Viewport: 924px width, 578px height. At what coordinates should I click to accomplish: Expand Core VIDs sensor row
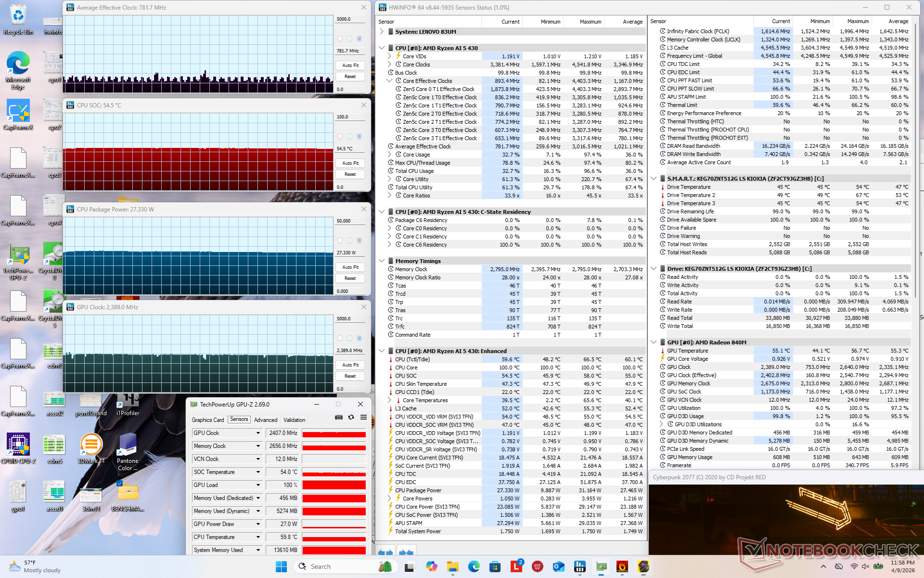pos(389,56)
